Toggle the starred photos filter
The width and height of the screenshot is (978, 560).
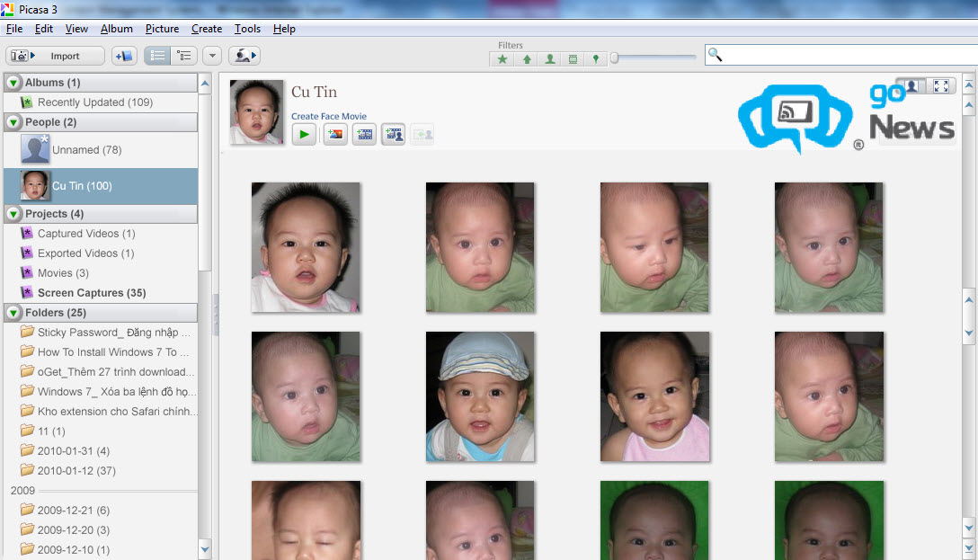tap(502, 59)
